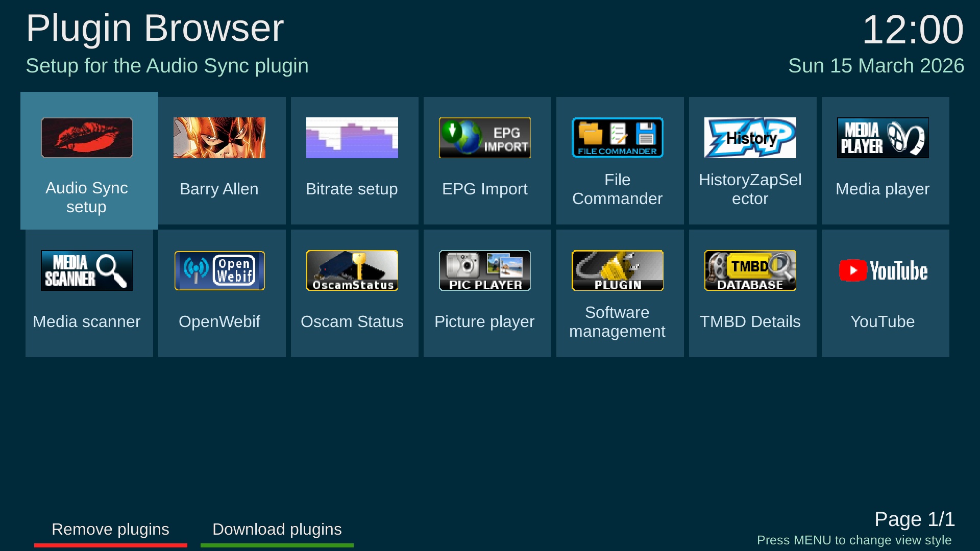The height and width of the screenshot is (551, 980).
Task: Click the Download plugins green button
Action: (277, 533)
